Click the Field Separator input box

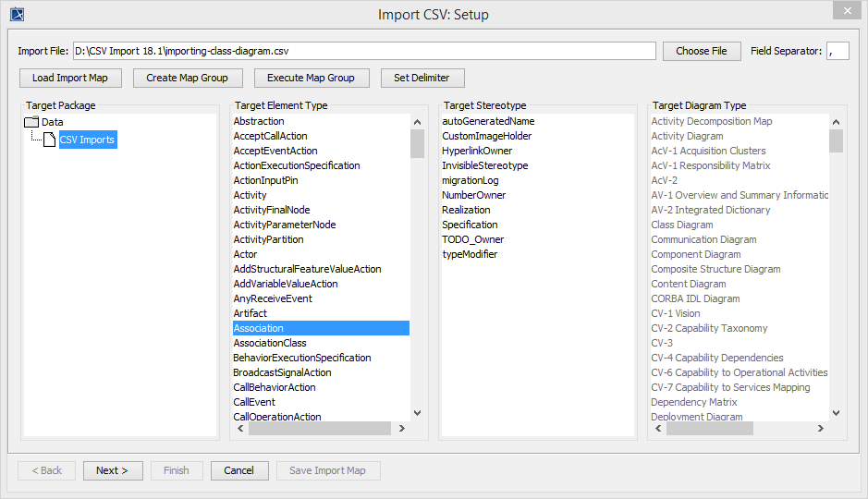point(837,51)
